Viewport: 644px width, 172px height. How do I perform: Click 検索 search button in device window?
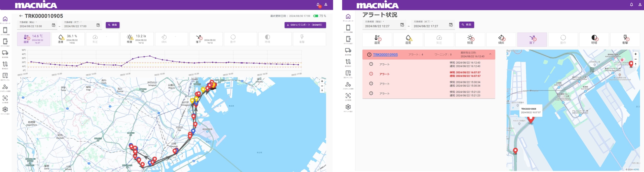click(x=112, y=25)
